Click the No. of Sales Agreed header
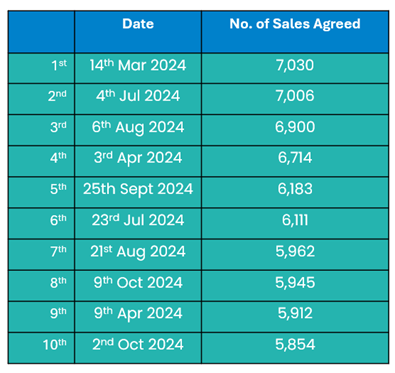Viewport: 395px width, 373px height. pos(295,32)
